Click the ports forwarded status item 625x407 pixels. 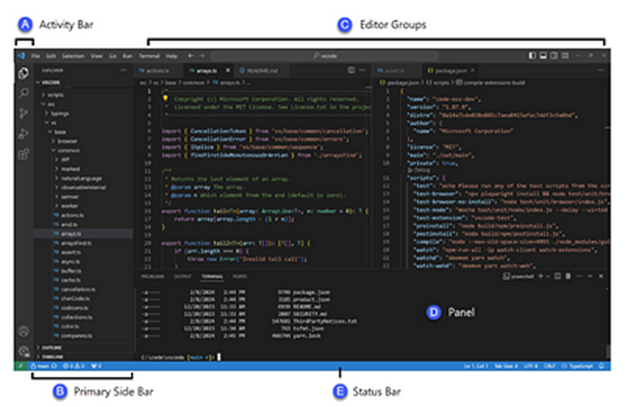(96, 366)
